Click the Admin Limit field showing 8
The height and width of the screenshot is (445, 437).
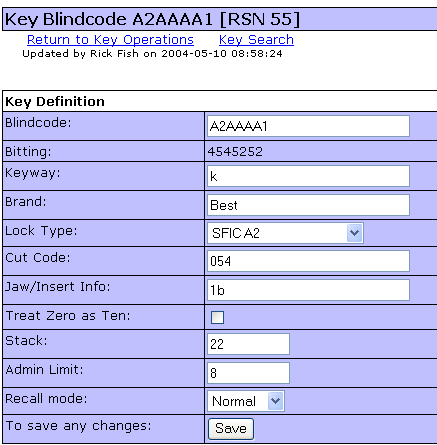pos(248,373)
